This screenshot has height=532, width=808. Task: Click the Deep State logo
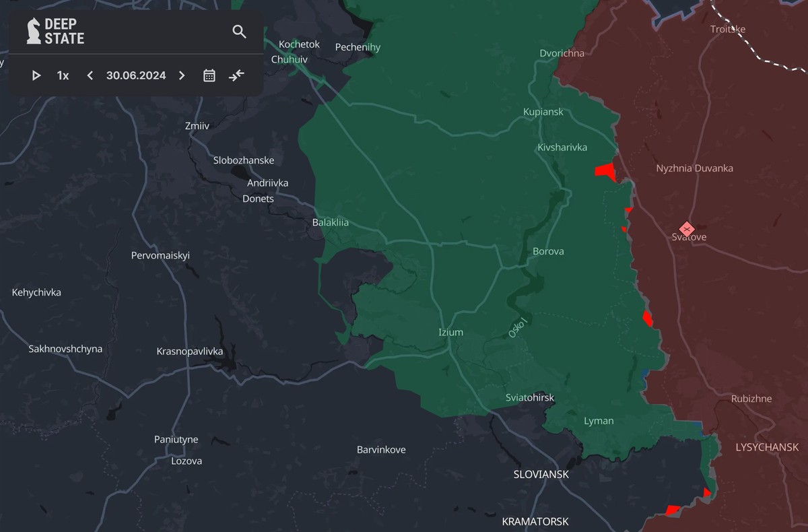coord(55,31)
